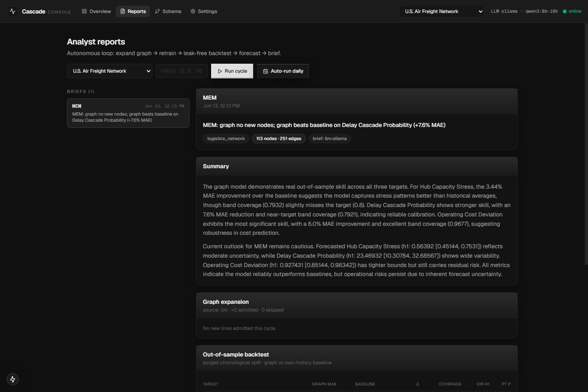
Task: Open the Schema tab
Action: (168, 11)
